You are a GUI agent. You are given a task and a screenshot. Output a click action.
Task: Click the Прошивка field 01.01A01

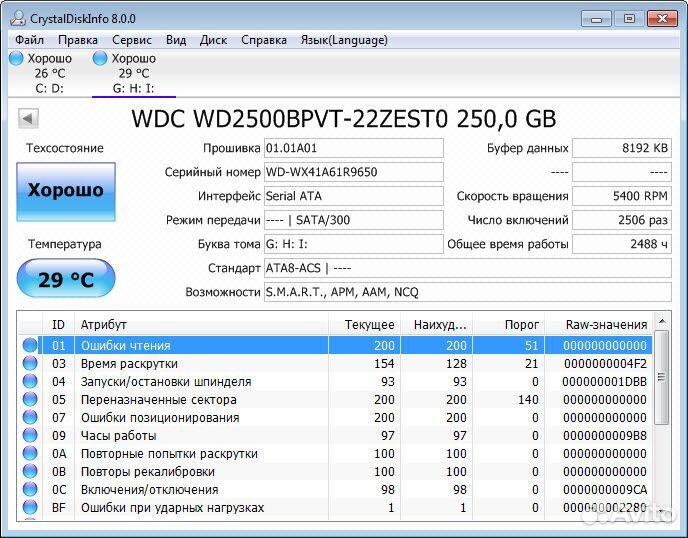pyautogui.click(x=354, y=148)
